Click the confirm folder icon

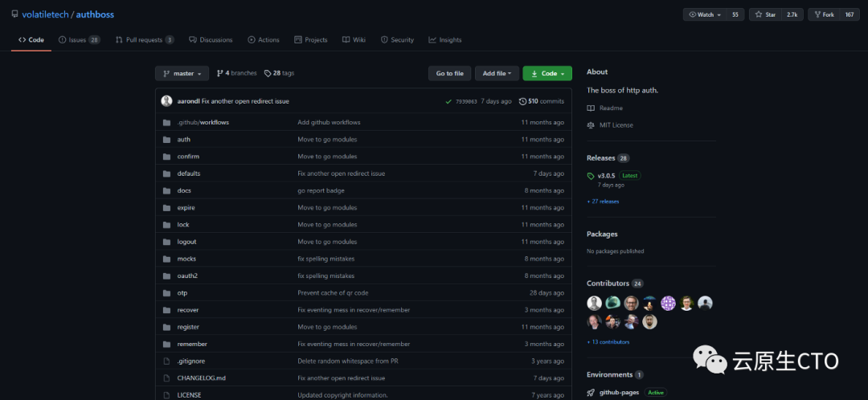166,157
